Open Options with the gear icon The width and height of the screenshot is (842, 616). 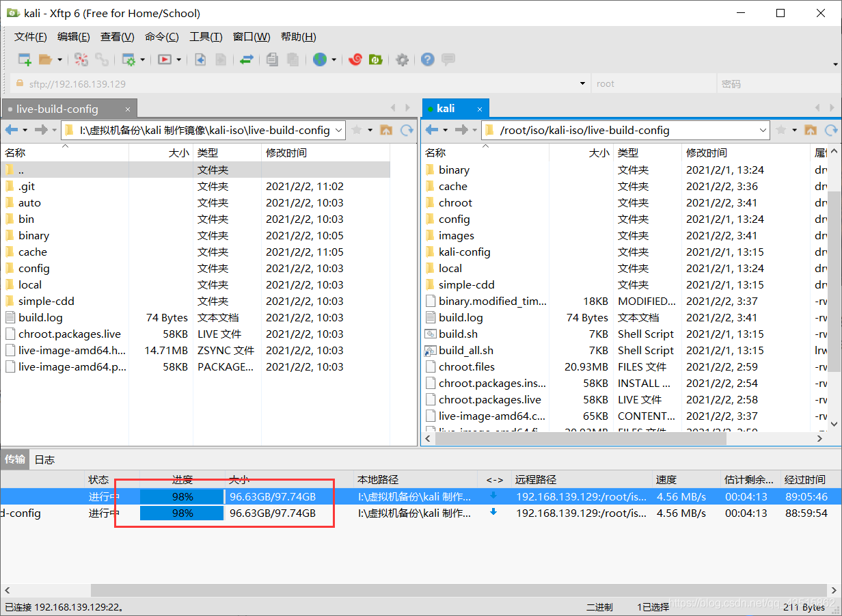pyautogui.click(x=403, y=59)
